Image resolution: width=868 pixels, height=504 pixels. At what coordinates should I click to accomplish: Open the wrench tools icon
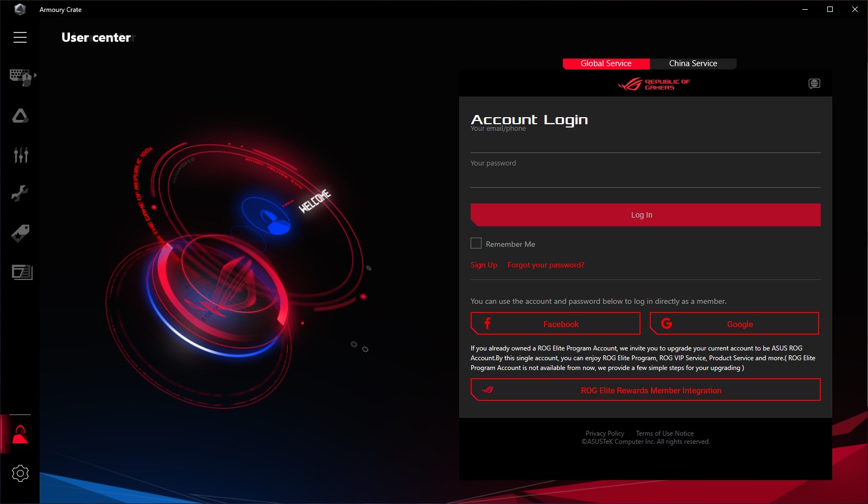click(x=20, y=193)
